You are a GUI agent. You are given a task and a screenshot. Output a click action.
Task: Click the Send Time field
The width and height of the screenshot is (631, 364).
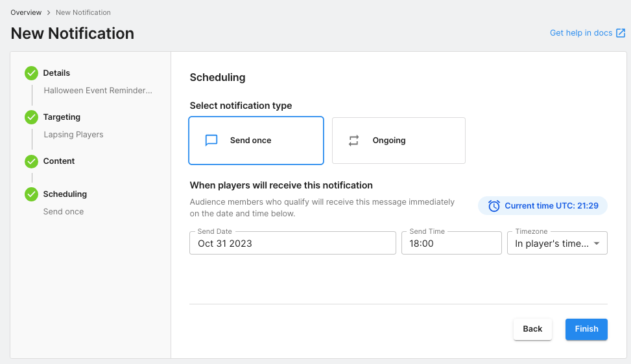[451, 244]
